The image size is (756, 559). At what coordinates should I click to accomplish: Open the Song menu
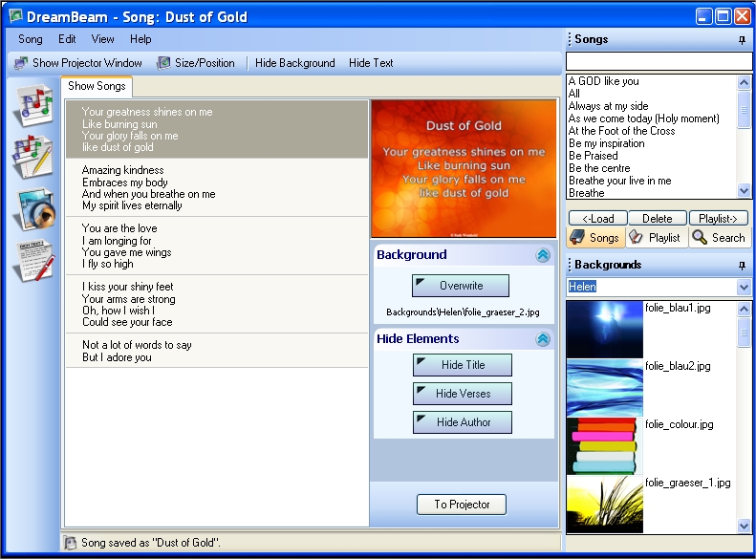[31, 39]
